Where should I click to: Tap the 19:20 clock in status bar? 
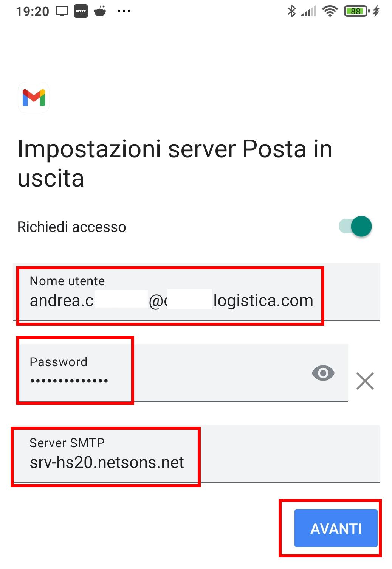tap(33, 11)
